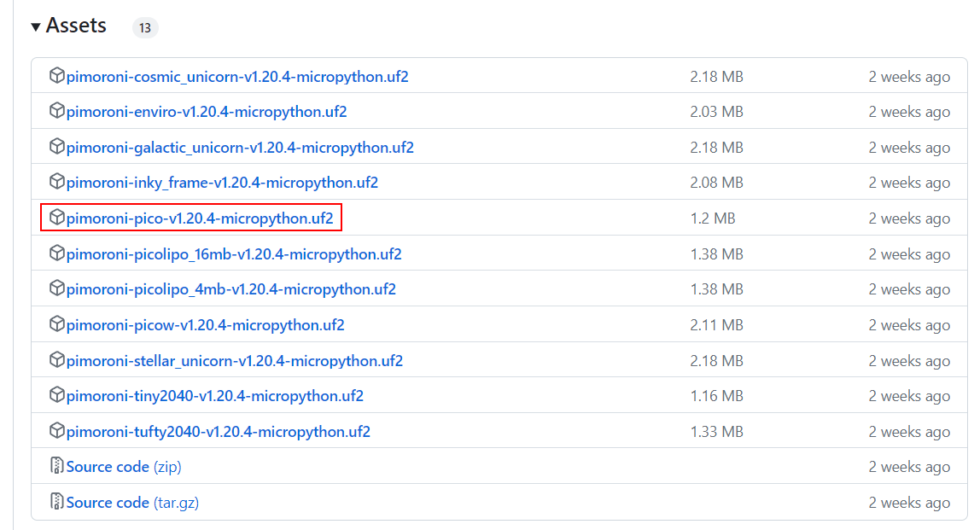Download pimoroni-picolipo_4mb-v1.20.4-micropython.uf2
The height and width of the screenshot is (530, 980).
[x=230, y=289]
